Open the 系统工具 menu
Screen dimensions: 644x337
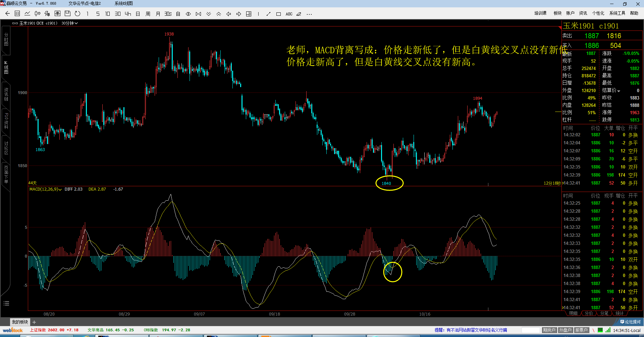coord(617,13)
